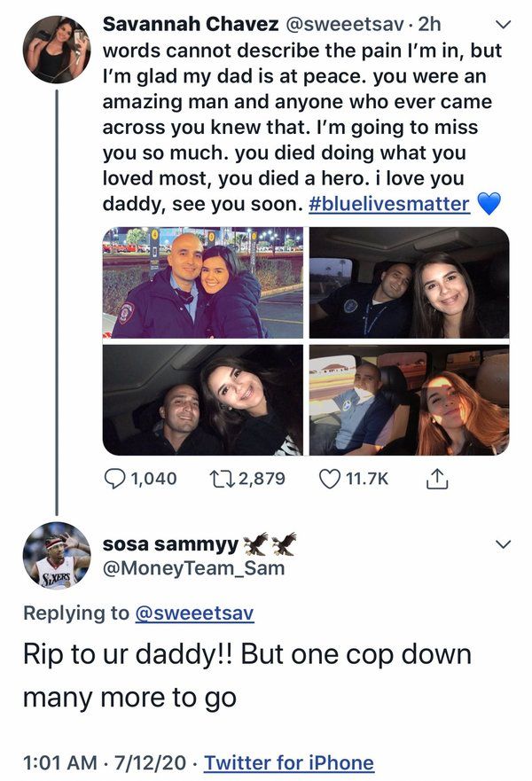This screenshot has width=532, height=781.
Task: Open the top-right car selfie photo
Action: pos(409,282)
